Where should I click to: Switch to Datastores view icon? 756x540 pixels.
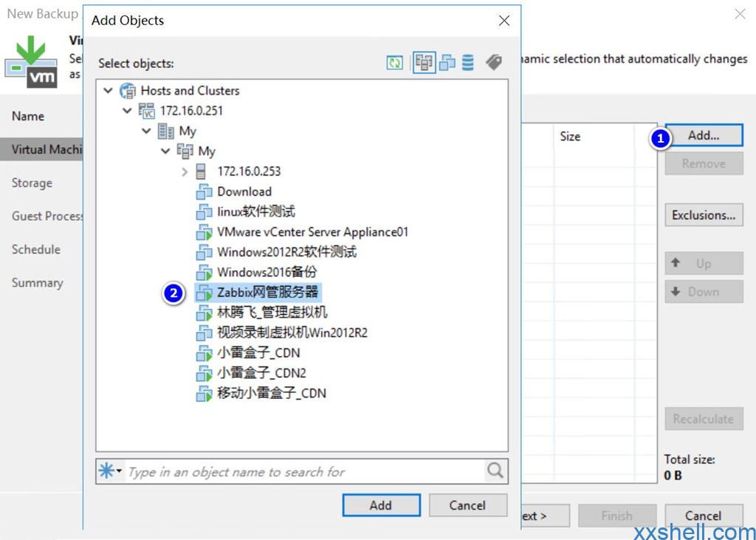click(467, 62)
